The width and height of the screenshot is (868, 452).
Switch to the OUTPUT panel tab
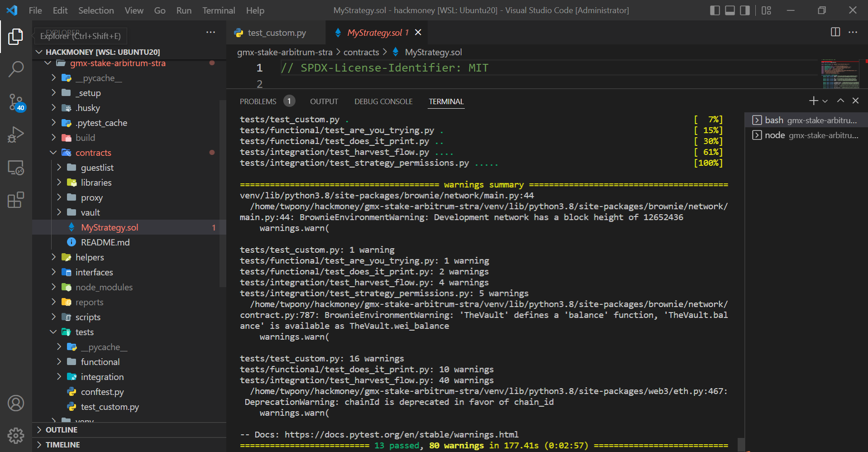coord(324,101)
